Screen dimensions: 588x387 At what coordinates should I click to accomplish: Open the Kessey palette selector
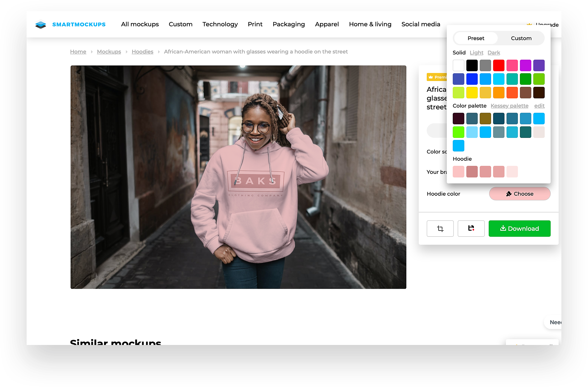509,106
